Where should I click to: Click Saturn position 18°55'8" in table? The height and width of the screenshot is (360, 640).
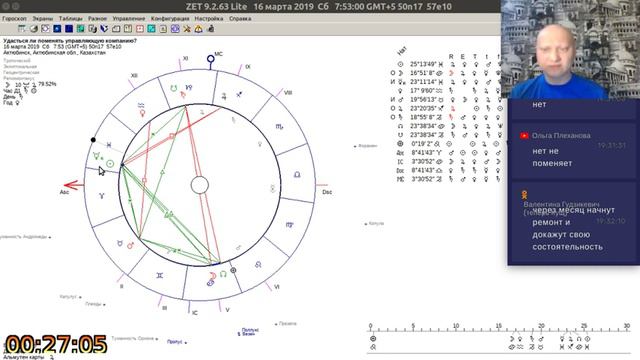(422, 117)
